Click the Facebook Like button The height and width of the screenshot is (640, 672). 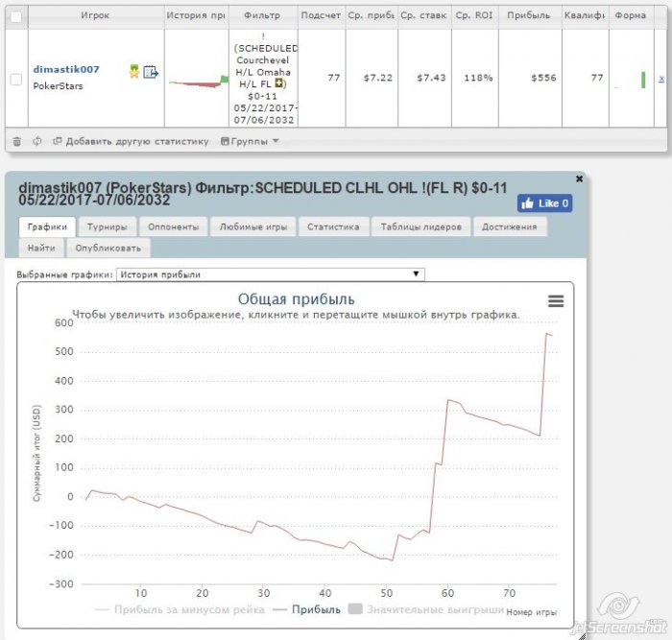coord(544,203)
